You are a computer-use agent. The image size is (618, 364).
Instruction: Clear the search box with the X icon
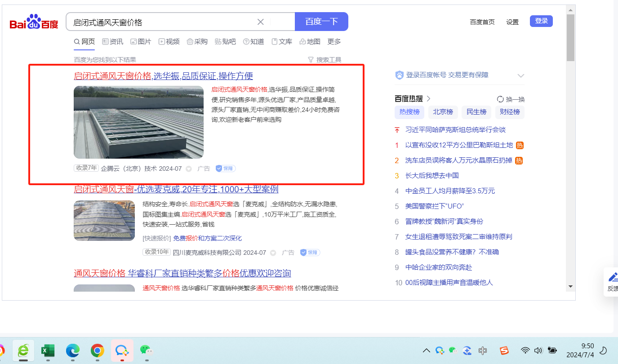tap(261, 22)
